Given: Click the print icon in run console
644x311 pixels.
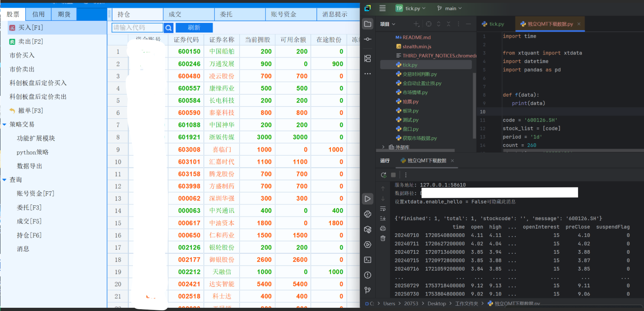Looking at the screenshot, I should pos(383,228).
